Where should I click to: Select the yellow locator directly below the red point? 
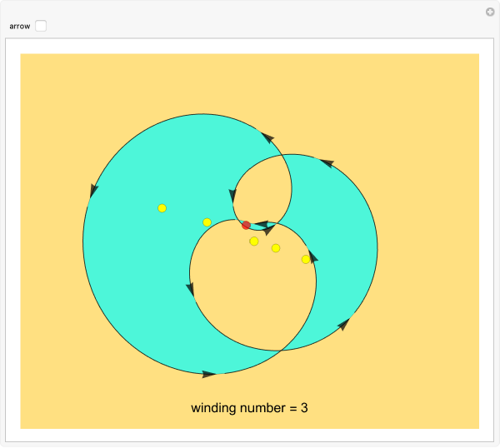[x=254, y=241]
